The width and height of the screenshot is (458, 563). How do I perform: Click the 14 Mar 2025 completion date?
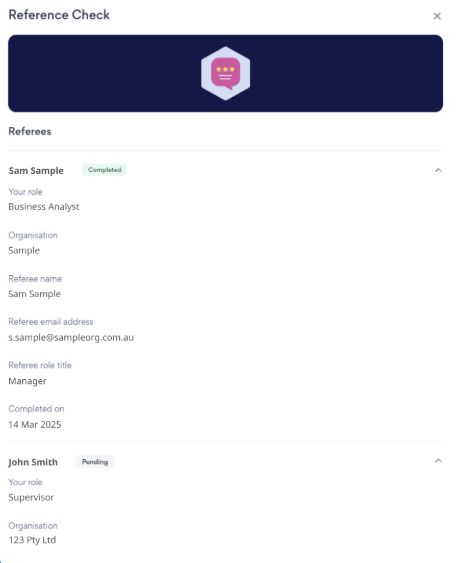pos(35,424)
